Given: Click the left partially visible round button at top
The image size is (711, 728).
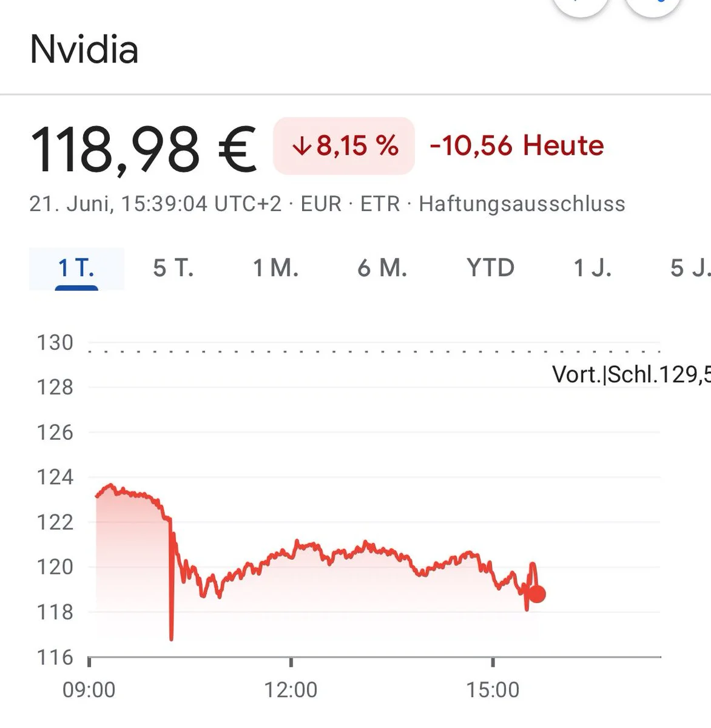Looking at the screenshot, I should pyautogui.click(x=581, y=6).
